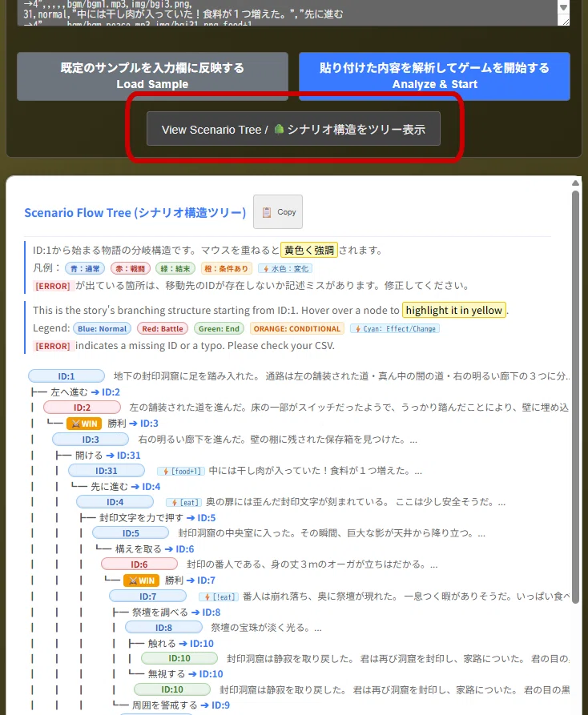Click the 水色：変化 legend badge

285,268
